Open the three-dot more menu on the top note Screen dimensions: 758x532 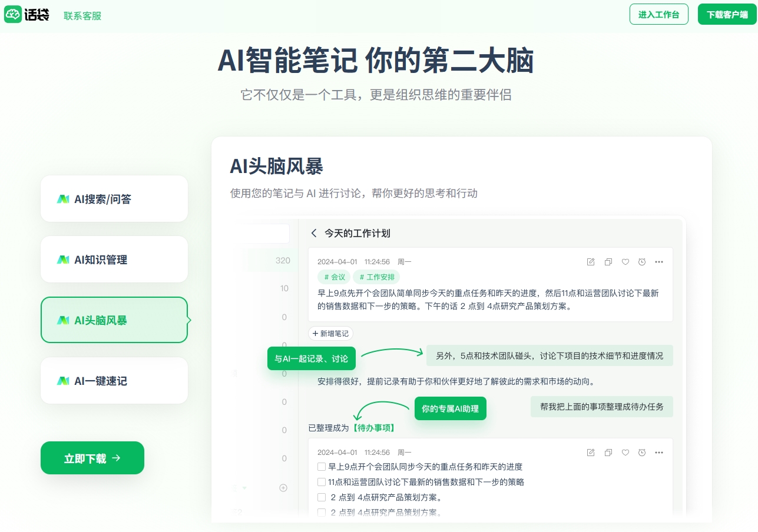[659, 262]
